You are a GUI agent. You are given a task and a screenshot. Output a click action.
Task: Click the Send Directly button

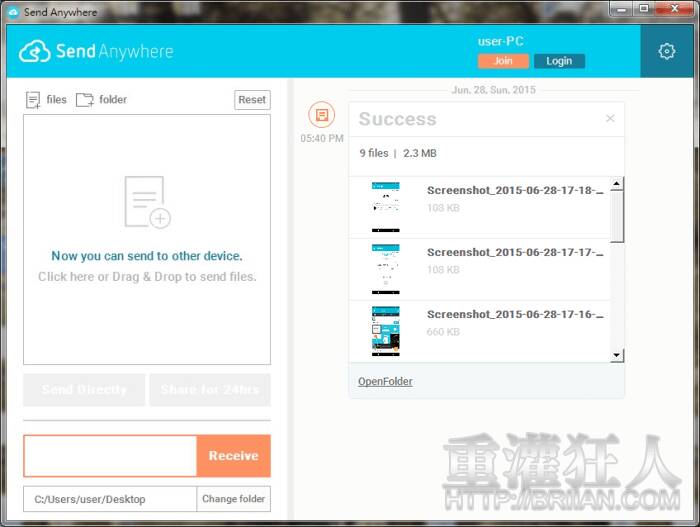(84, 390)
